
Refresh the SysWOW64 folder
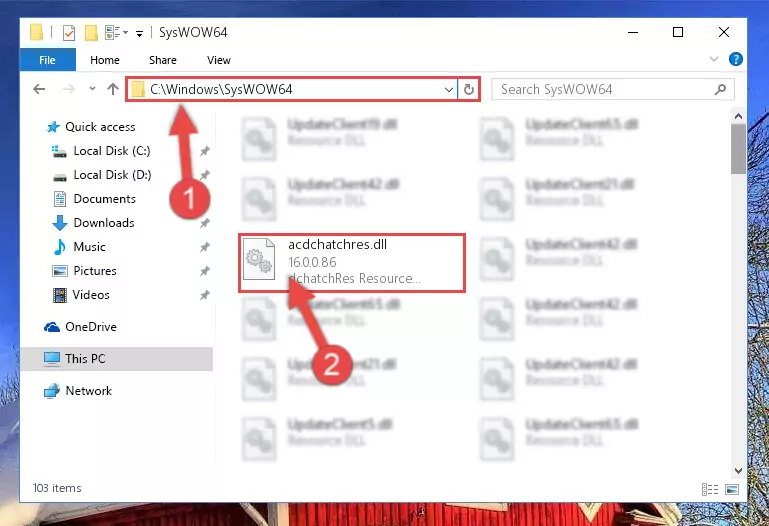point(468,89)
